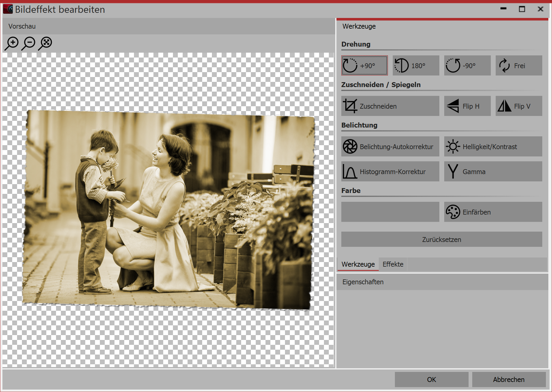Viewport: 552px width, 392px height.
Task: Click the zoom out magnifier icon
Action: click(29, 43)
